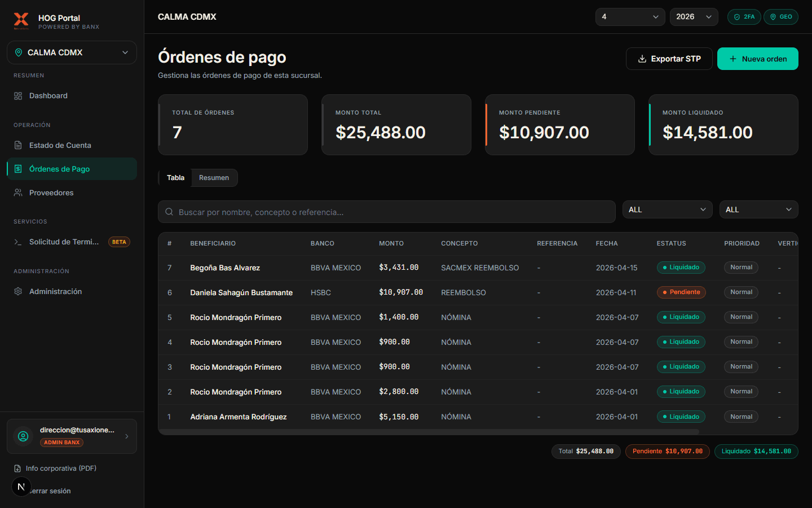Click the Nueva orden button
Viewport: 812px width, 508px height.
tap(757, 58)
